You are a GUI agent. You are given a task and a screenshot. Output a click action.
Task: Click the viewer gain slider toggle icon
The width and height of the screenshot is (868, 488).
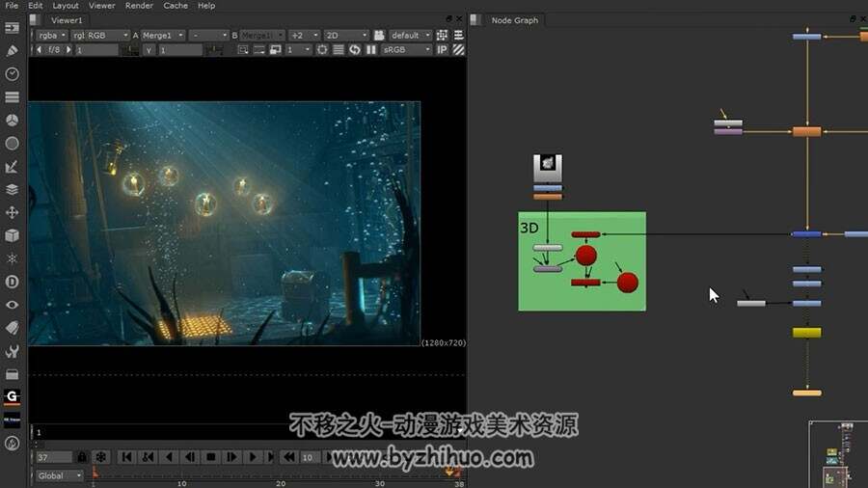pos(129,50)
